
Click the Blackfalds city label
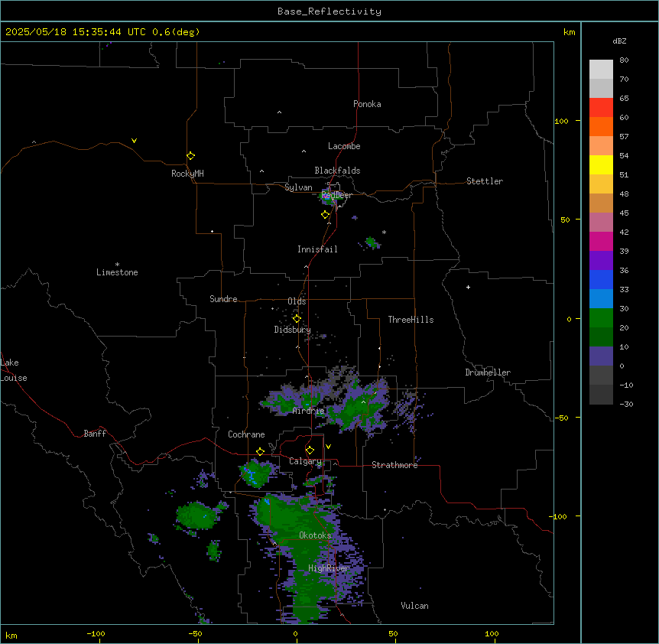[337, 171]
